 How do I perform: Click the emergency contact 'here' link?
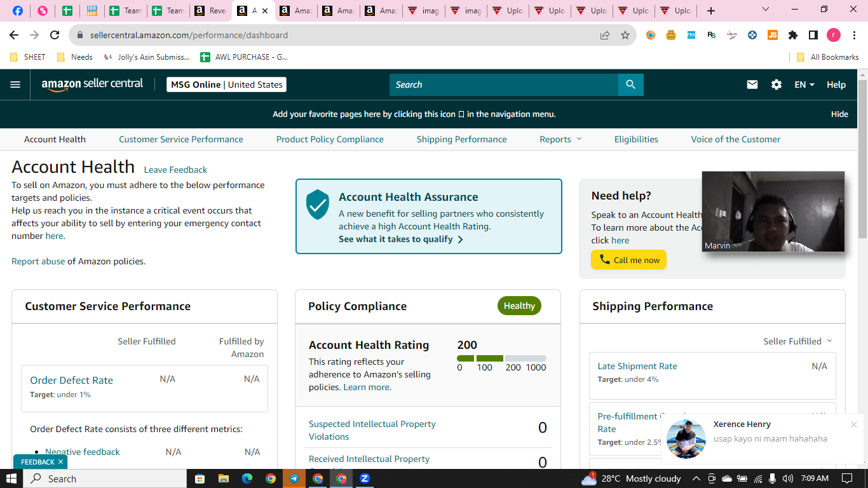(54, 236)
